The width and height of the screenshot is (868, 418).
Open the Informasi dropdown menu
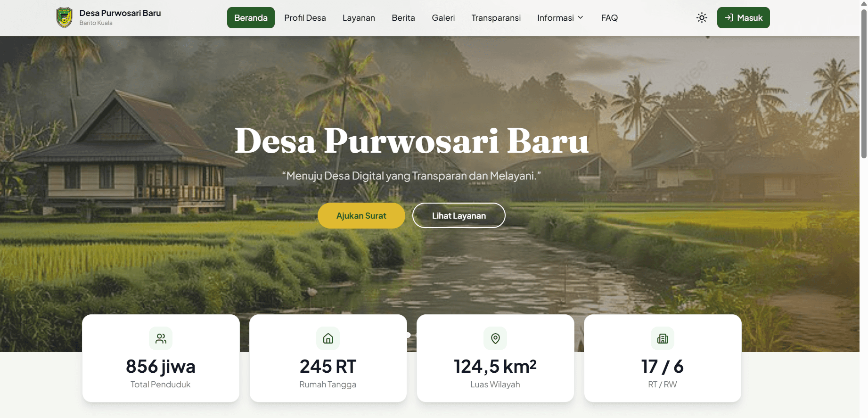(560, 18)
